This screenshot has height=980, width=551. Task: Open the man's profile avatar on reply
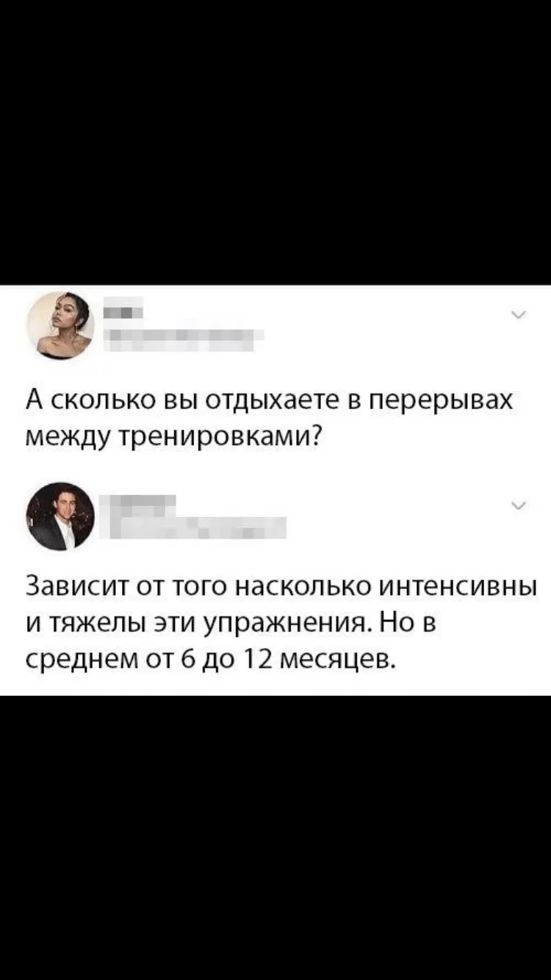[x=61, y=516]
